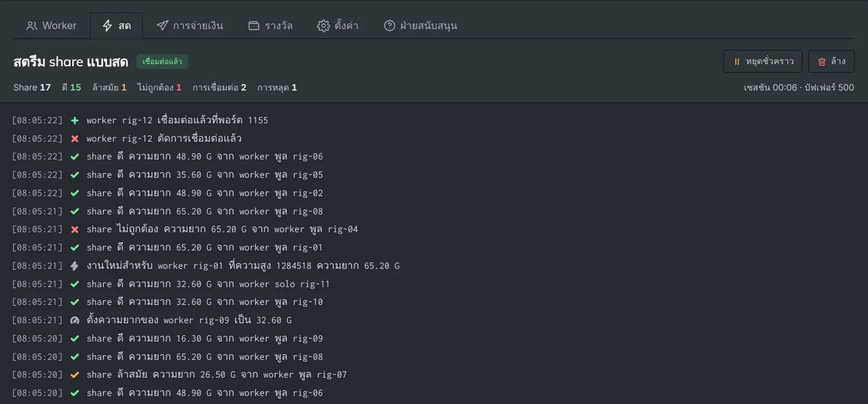Click the การหลุด 1 disconnects counter

(x=277, y=88)
